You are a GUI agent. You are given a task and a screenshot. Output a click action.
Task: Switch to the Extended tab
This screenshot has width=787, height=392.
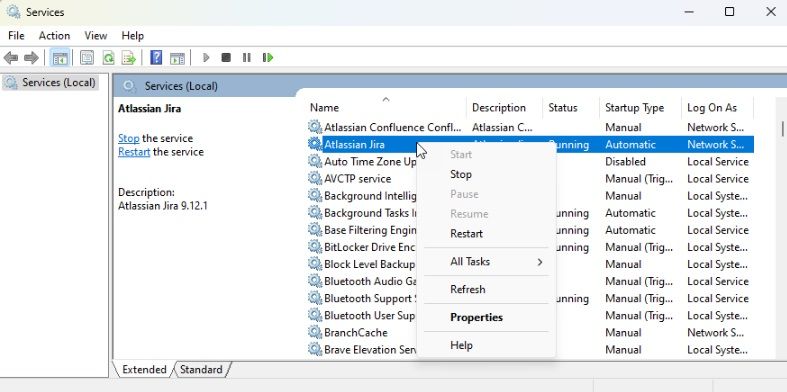click(144, 369)
